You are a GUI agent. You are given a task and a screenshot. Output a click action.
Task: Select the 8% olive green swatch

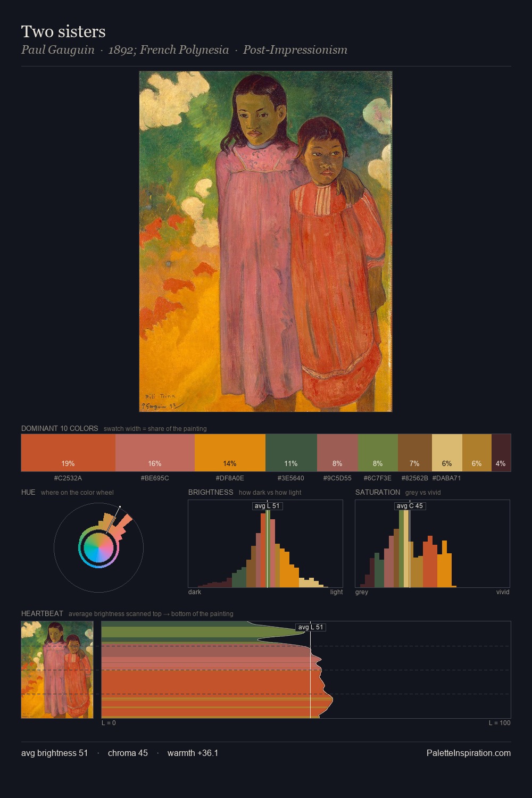[x=378, y=453]
